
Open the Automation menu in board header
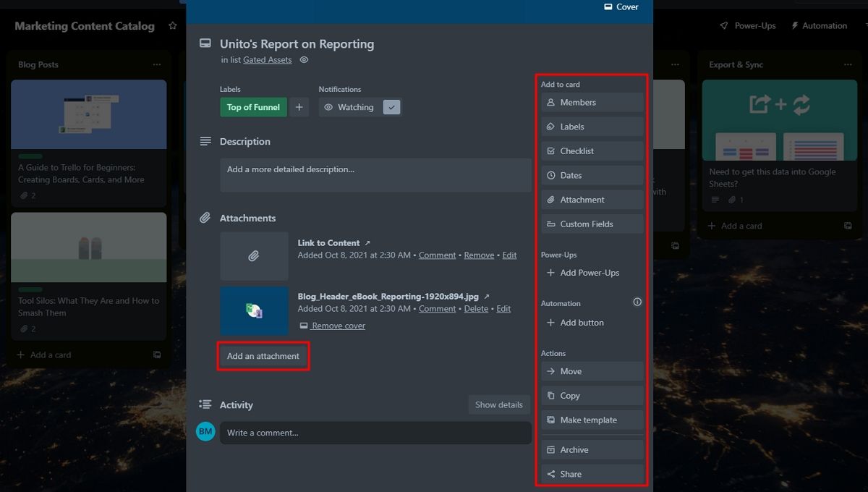[x=819, y=26]
